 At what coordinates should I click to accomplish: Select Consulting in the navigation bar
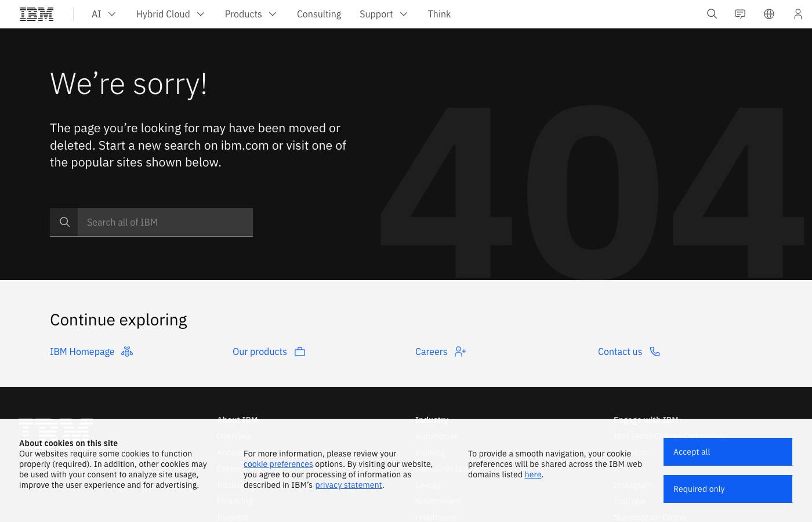coord(319,14)
